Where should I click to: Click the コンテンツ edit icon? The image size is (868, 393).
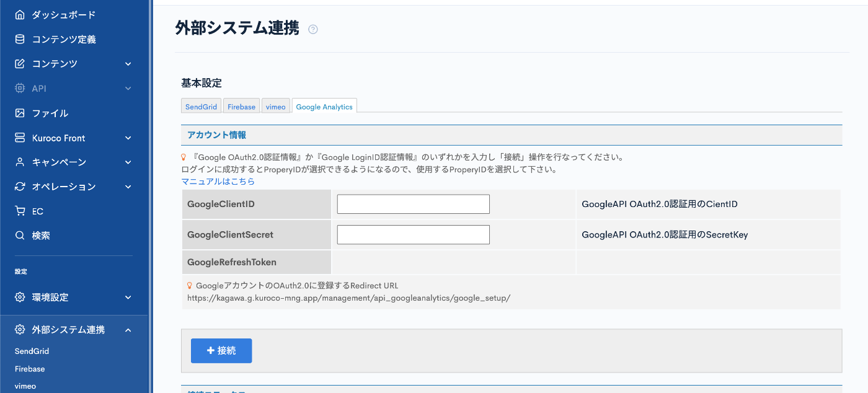tap(20, 64)
